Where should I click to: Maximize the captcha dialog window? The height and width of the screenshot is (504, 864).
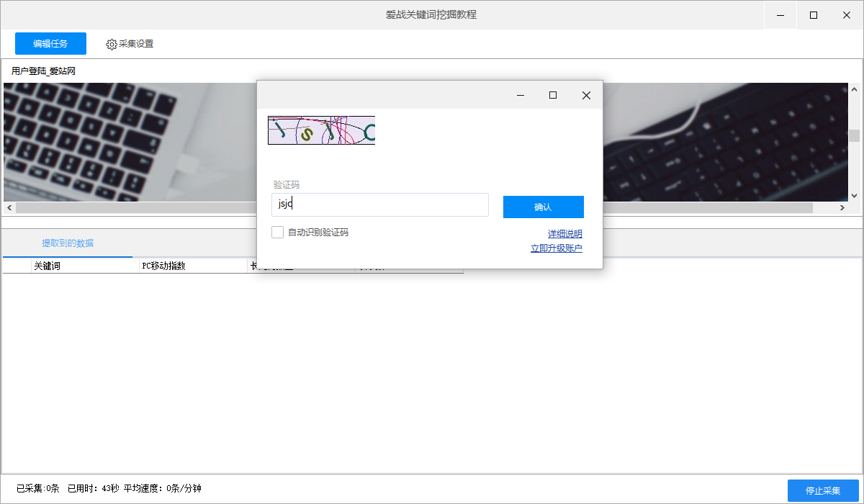(553, 95)
